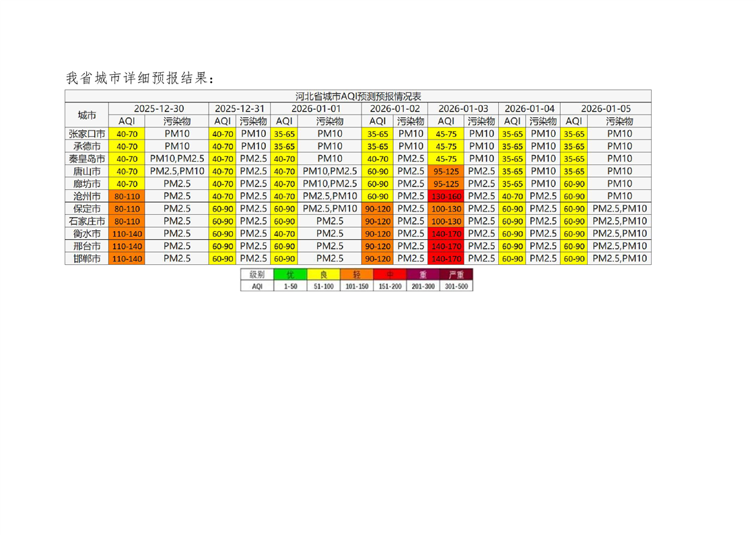
Task: Click the green 优 legend swatch
Action: (x=290, y=275)
